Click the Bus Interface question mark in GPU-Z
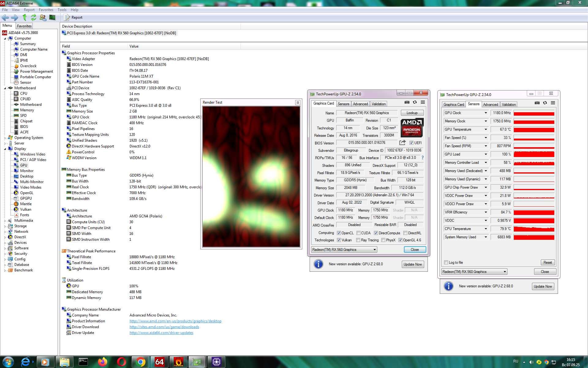588x368 pixels. click(423, 158)
